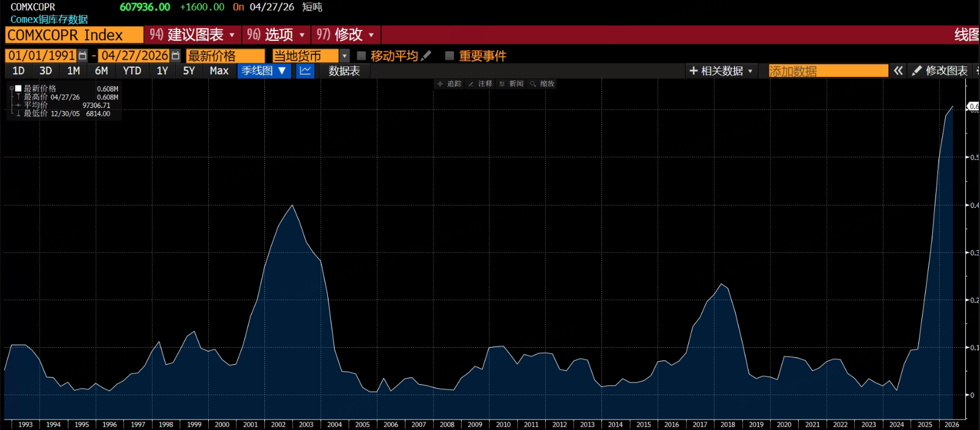Click the 追踪 crosshair tool
The width and height of the screenshot is (980, 430).
tap(449, 84)
